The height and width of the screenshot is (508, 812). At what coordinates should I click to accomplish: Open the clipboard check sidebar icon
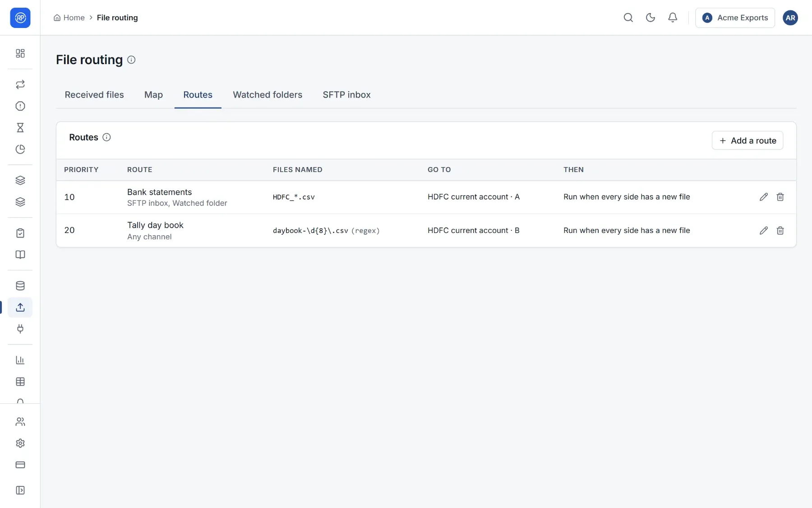pos(20,233)
